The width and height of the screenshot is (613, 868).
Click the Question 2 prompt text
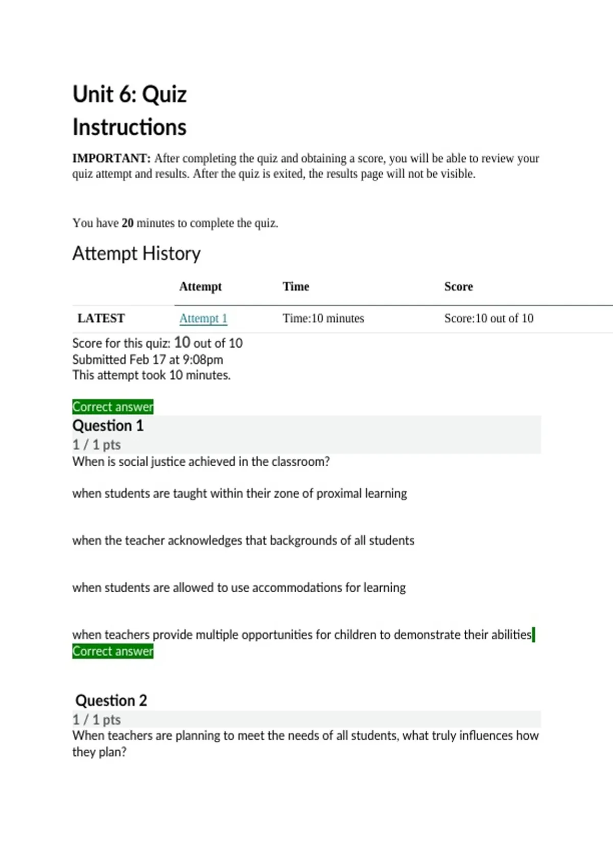(305, 743)
